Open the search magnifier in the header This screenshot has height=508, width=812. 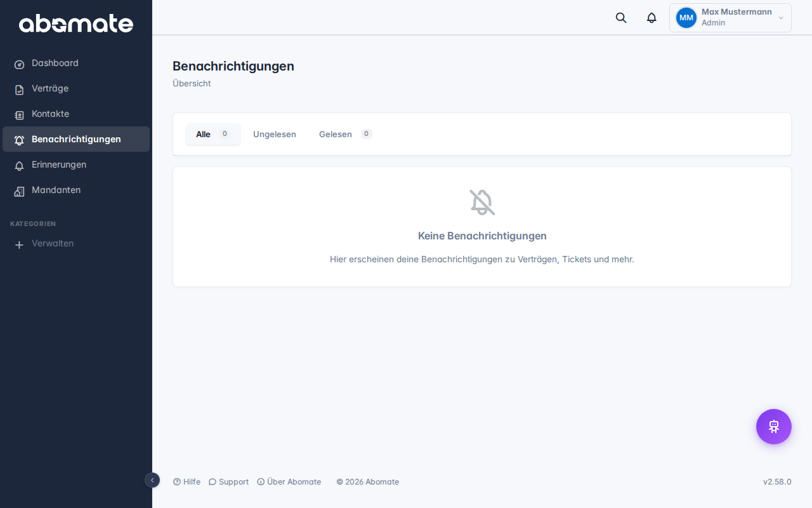620,18
